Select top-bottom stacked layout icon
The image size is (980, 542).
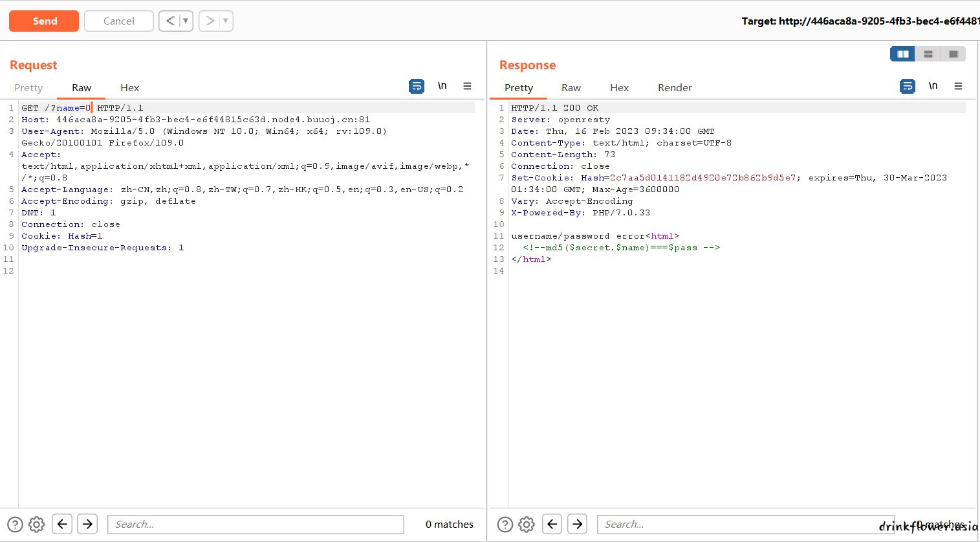(928, 54)
